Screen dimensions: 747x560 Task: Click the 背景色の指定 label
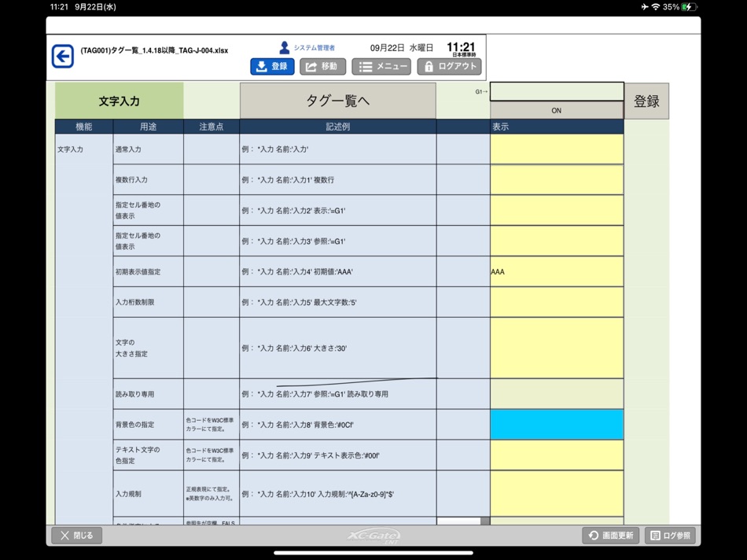coord(134,425)
